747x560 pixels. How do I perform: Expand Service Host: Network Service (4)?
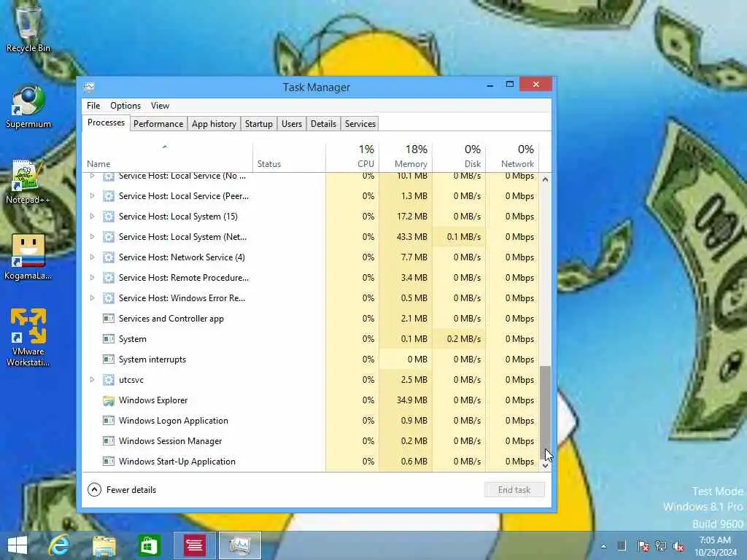click(x=93, y=257)
